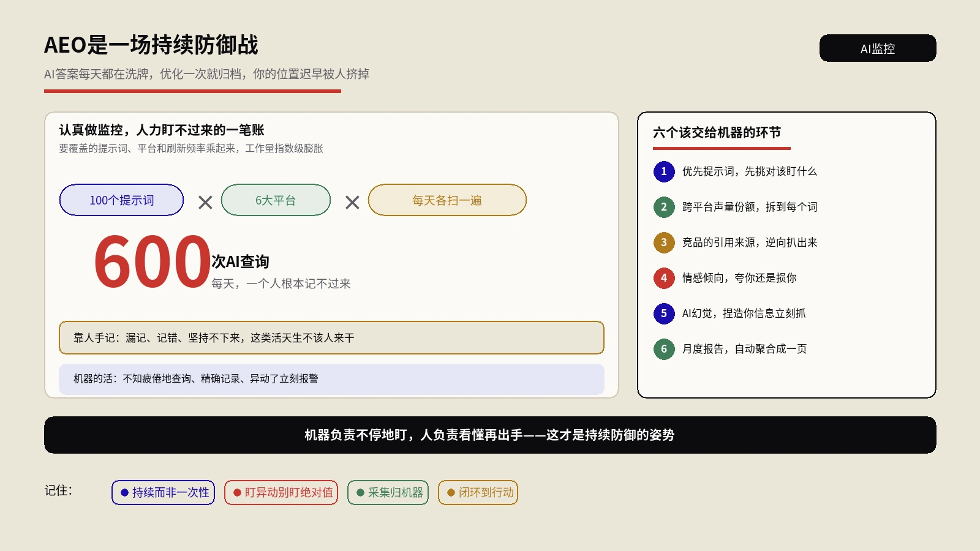Click 月度报告，自动聚合成一页 text

(x=745, y=349)
